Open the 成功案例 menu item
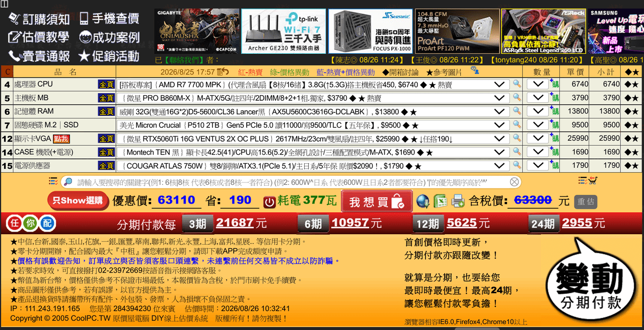Viewport: 644px width, 330px height. click(x=109, y=37)
